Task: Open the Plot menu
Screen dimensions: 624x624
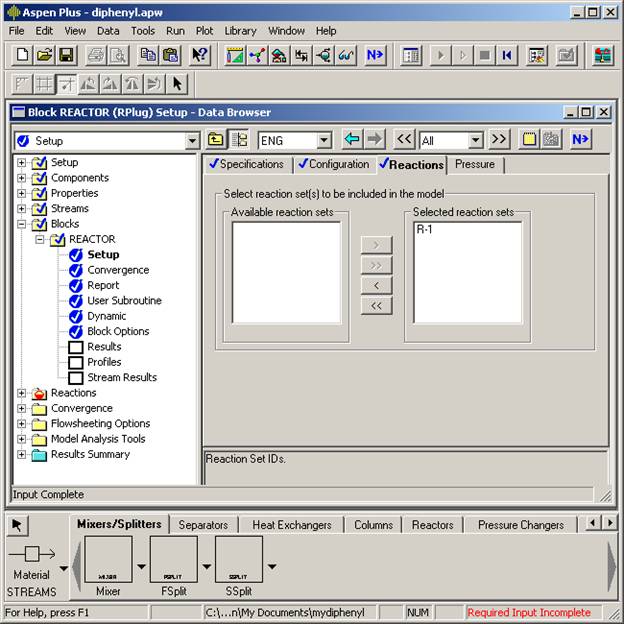Action: tap(204, 31)
